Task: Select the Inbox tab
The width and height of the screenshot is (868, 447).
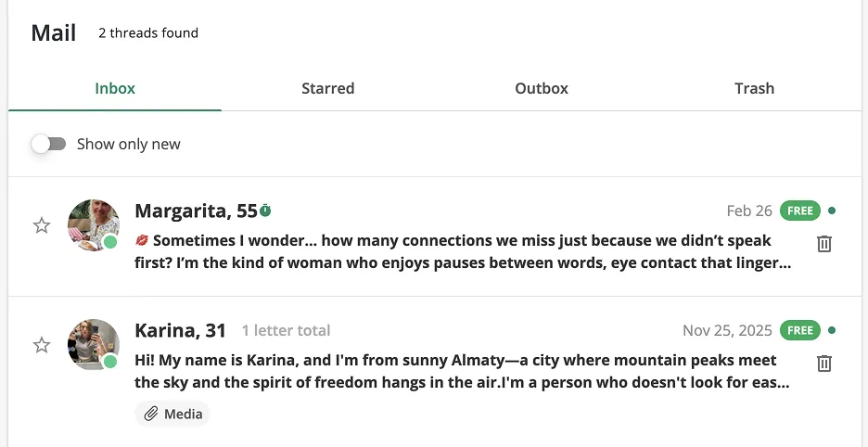Action: tap(115, 89)
